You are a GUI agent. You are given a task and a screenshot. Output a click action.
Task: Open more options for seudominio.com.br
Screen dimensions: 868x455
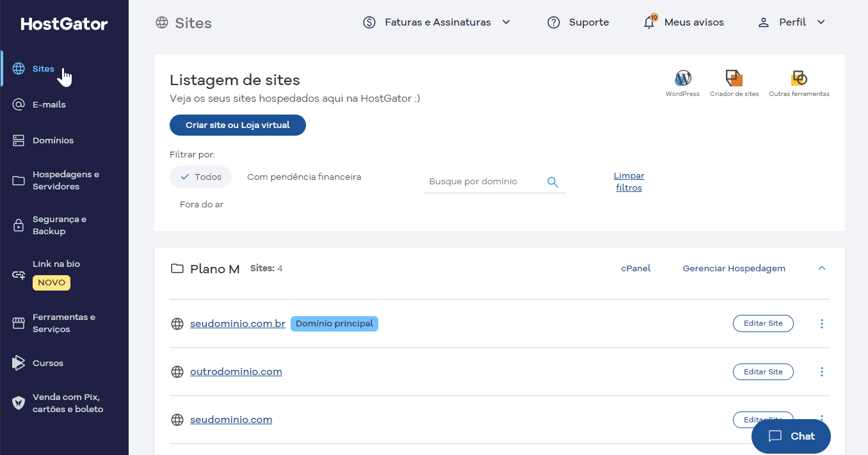click(822, 324)
